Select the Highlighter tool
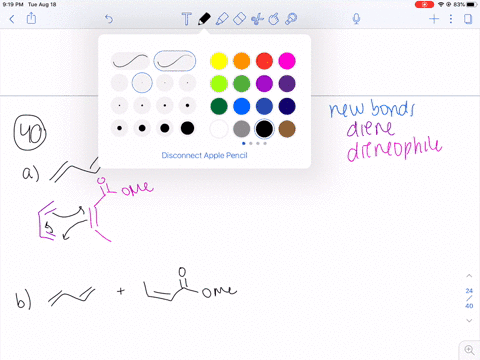Image resolution: width=480 pixels, height=360 pixels. (x=222, y=19)
